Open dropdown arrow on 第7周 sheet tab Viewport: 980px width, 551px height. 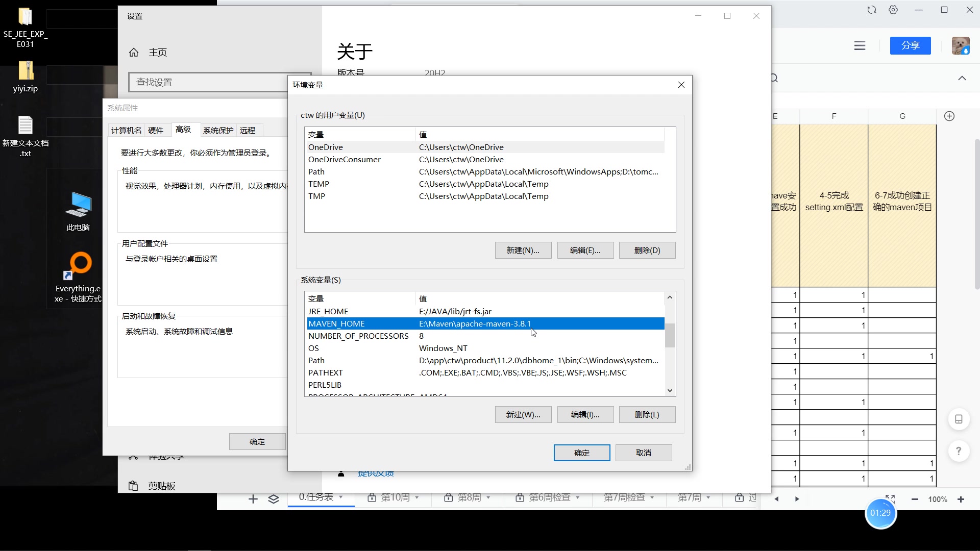[x=708, y=497]
